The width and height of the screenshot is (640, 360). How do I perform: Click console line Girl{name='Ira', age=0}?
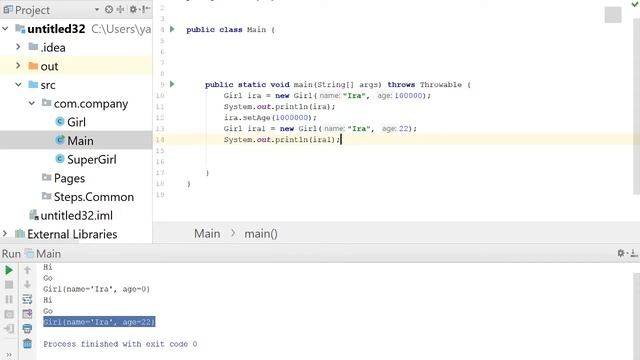(x=97, y=289)
